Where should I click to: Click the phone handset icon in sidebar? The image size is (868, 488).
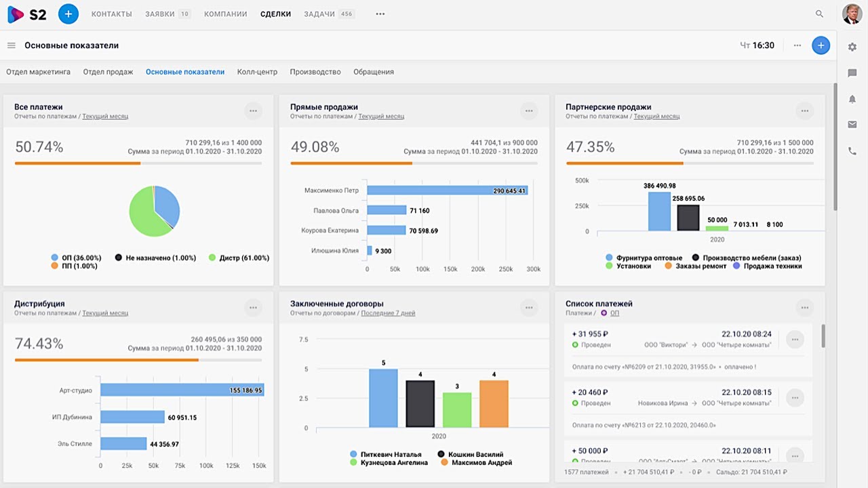[852, 151]
